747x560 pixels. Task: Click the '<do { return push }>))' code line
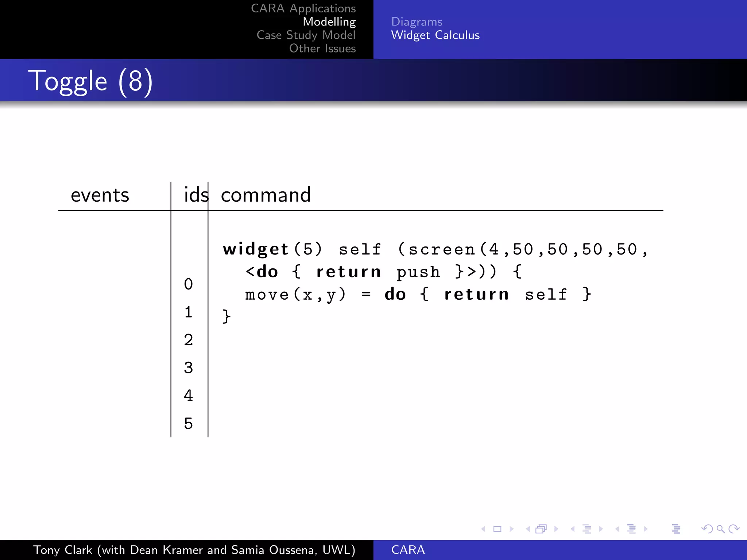pos(384,272)
